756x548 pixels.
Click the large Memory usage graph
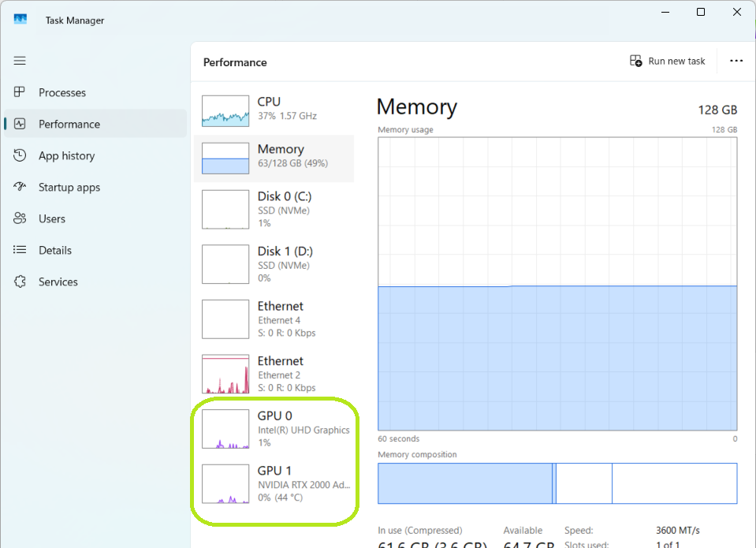point(557,284)
